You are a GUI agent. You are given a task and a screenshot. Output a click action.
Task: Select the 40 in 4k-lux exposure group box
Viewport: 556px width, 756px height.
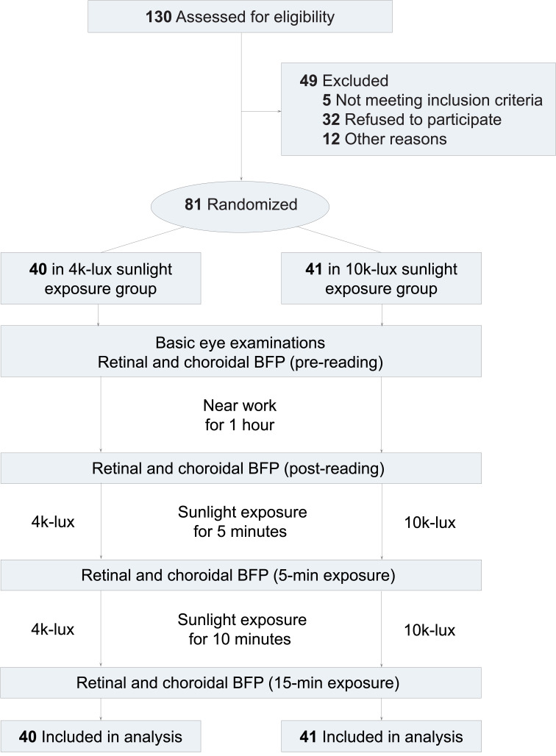click(100, 279)
